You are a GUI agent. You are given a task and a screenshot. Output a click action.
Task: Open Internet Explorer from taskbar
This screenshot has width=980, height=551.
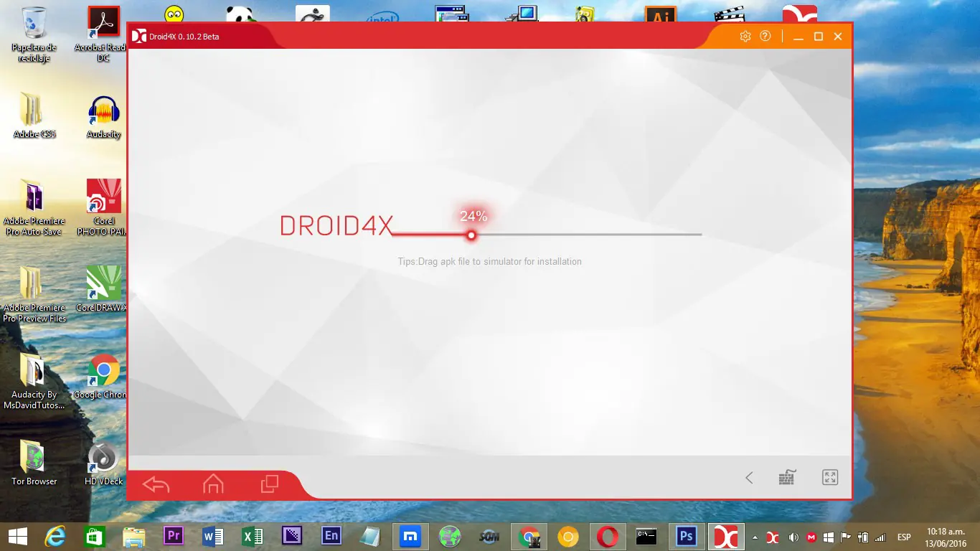[55, 536]
